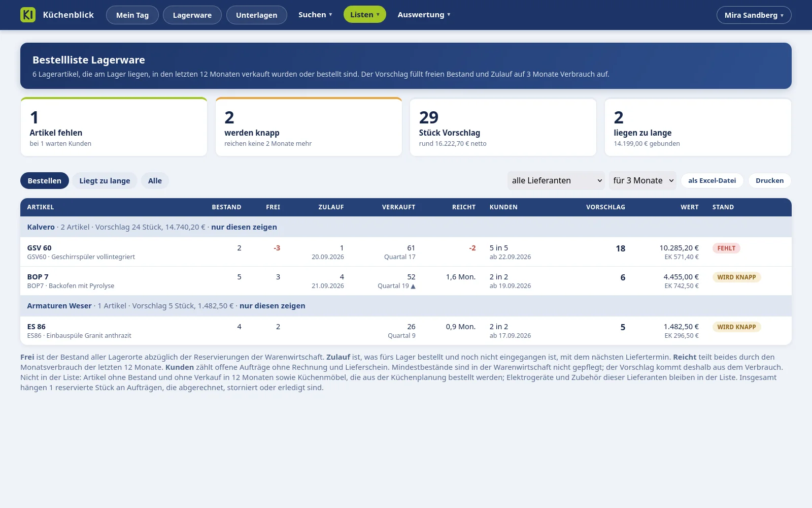The image size is (812, 508).
Task: Select the Stück Vorschlag summary card
Action: [x=503, y=126]
